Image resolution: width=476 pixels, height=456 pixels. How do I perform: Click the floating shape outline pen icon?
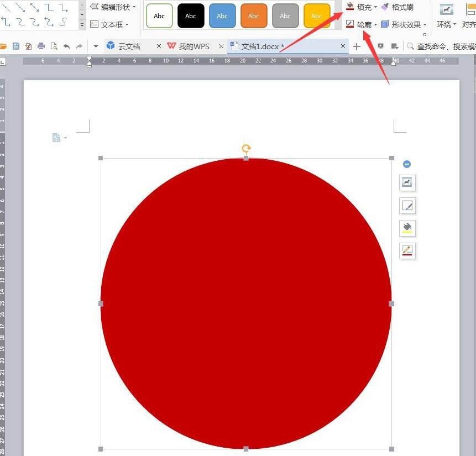[407, 251]
